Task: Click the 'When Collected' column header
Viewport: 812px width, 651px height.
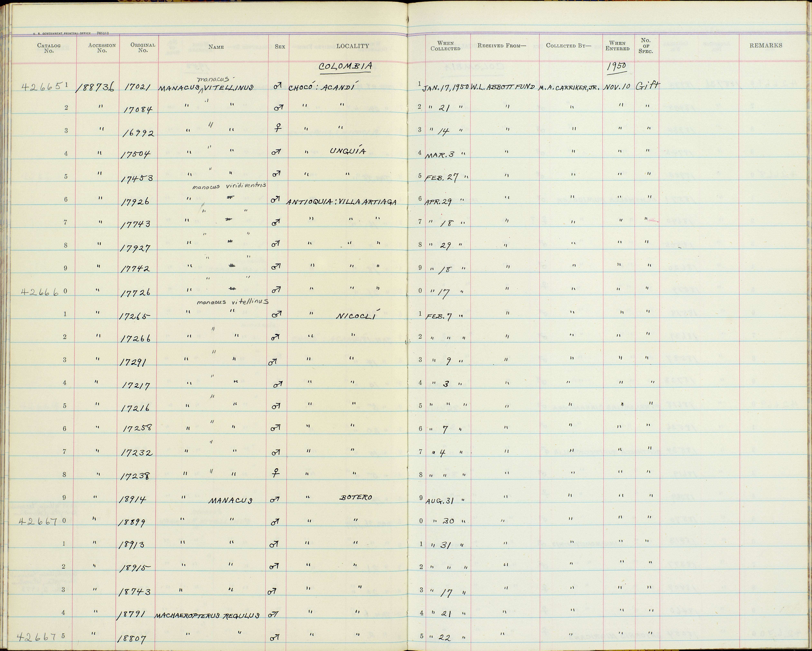Action: click(x=446, y=46)
